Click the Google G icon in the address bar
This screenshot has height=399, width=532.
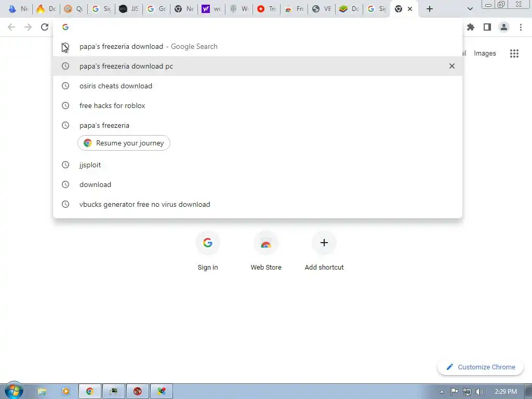click(65, 27)
